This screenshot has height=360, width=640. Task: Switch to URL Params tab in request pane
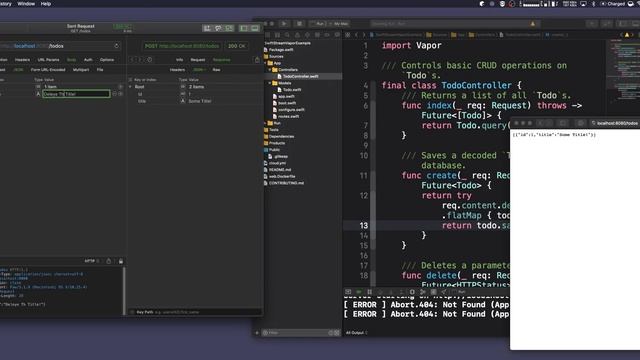point(48,60)
